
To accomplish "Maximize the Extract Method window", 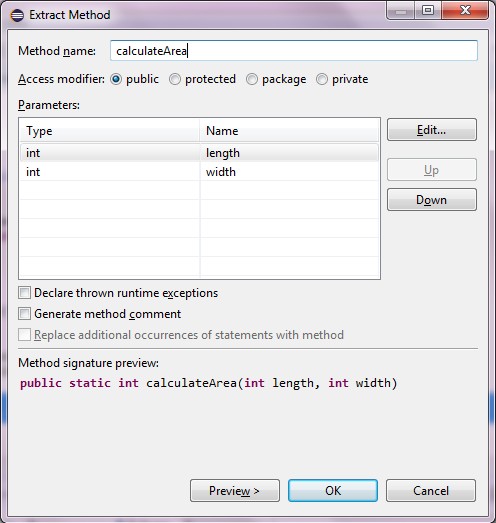I will (428, 10).
